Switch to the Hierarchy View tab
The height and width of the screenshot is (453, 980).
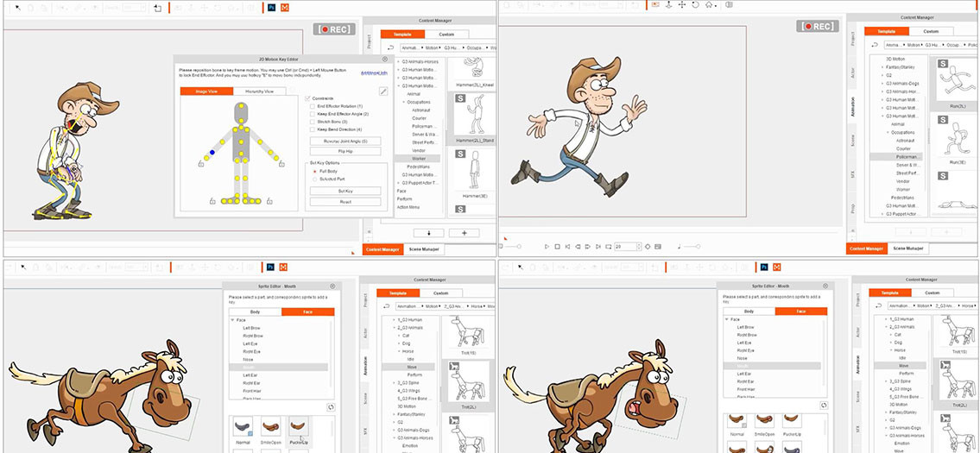point(259,91)
